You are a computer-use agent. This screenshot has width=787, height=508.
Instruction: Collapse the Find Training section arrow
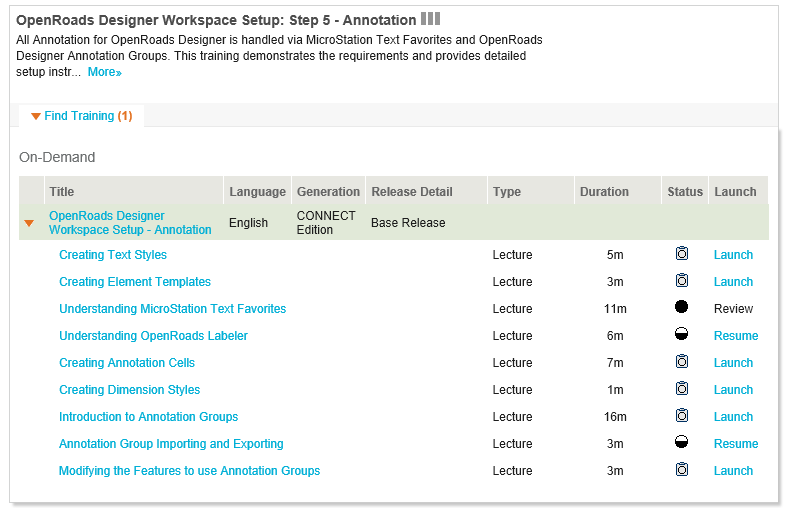[36, 116]
